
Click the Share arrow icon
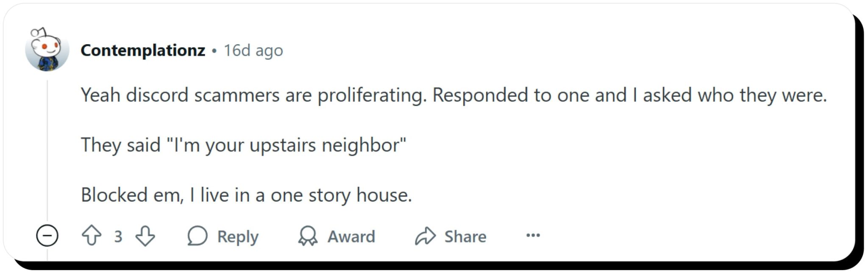pos(425,236)
